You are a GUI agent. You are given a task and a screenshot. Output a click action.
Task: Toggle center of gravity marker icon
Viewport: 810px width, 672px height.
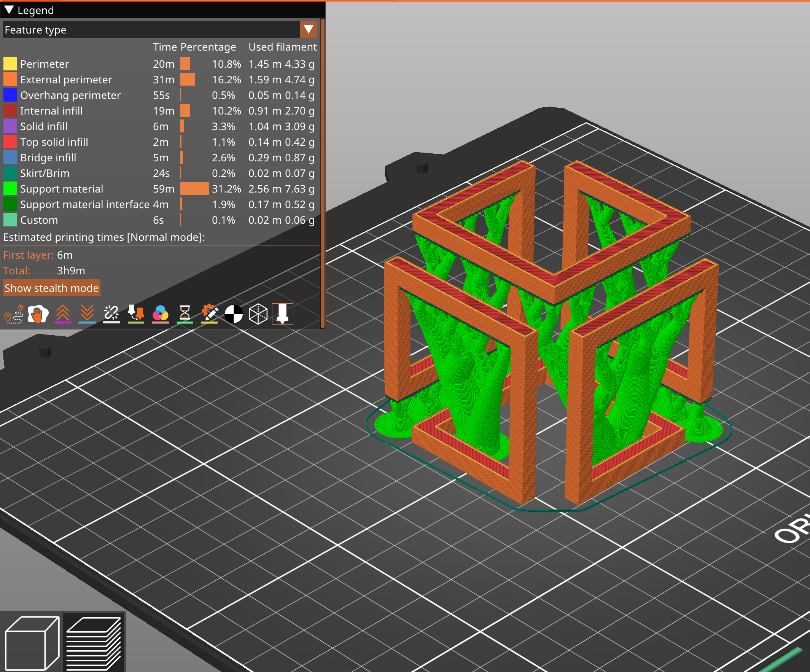point(234,314)
